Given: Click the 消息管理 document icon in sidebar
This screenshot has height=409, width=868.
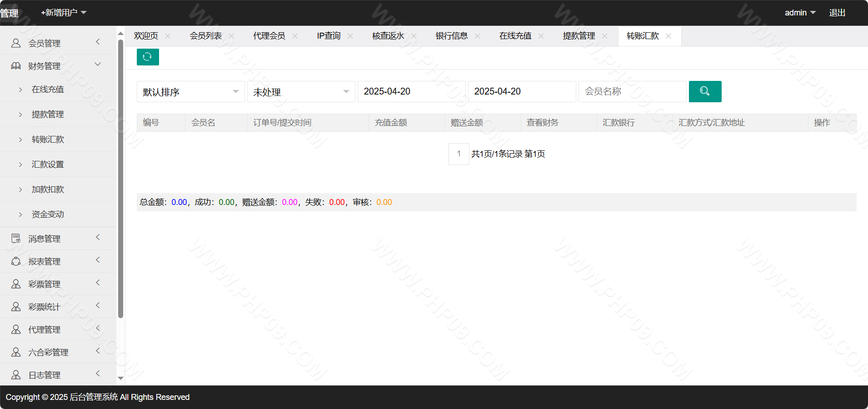Looking at the screenshot, I should coord(16,239).
